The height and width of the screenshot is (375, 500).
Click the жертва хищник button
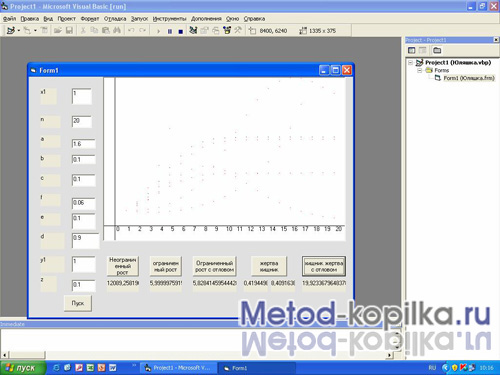tap(269, 266)
